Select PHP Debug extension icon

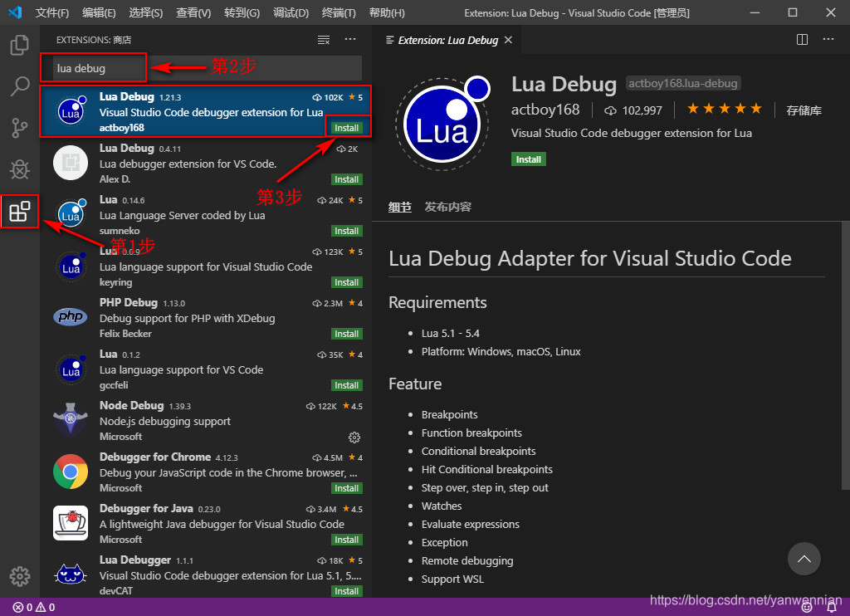(x=71, y=316)
